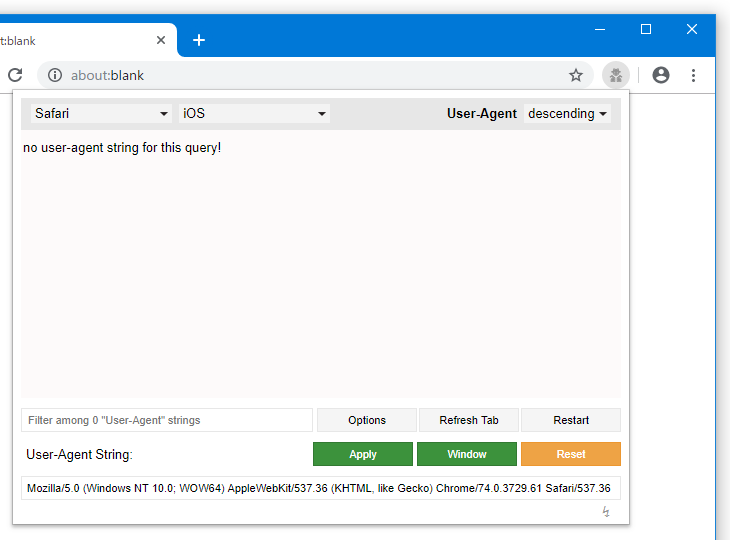Open Chrome's three-dot menu
The height and width of the screenshot is (540, 730).
click(693, 75)
